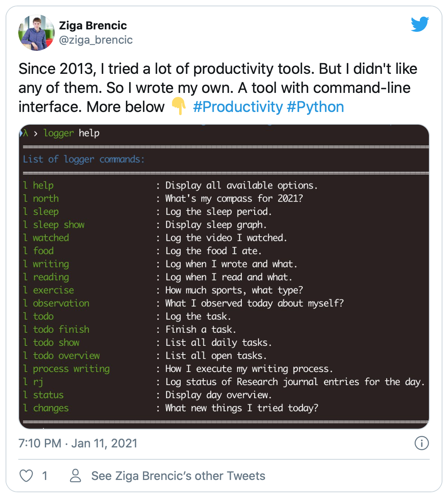Open the #Productivity hashtag
Viewport: 448px width, 501px height.
(238, 107)
